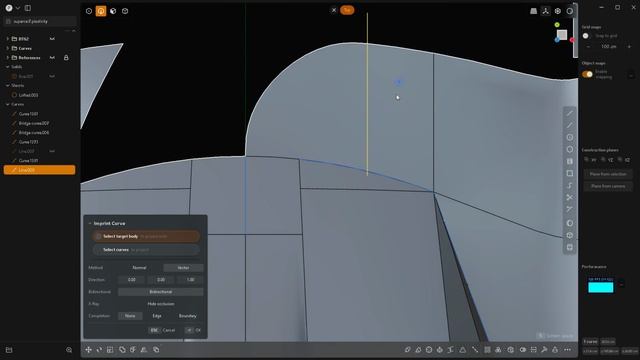Toggle Enable snapping switch
Image resolution: width=640 pixels, height=360 pixels.
[x=587, y=74]
